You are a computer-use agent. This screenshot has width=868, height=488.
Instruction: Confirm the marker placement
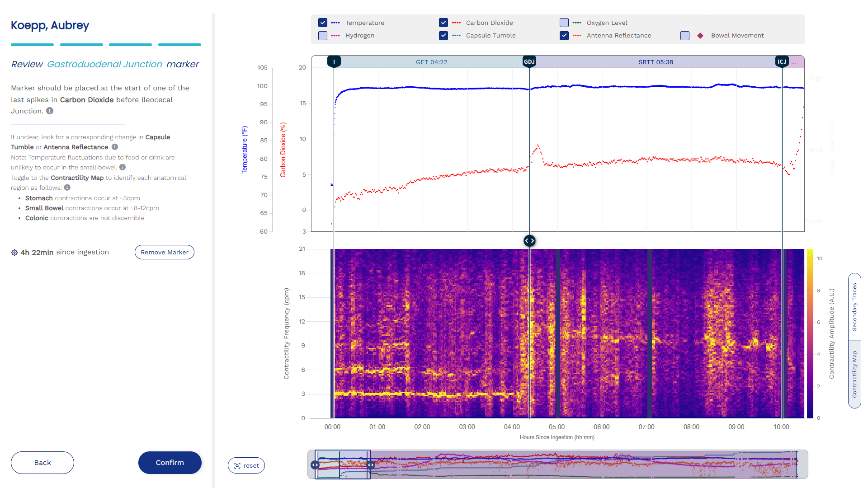point(170,463)
